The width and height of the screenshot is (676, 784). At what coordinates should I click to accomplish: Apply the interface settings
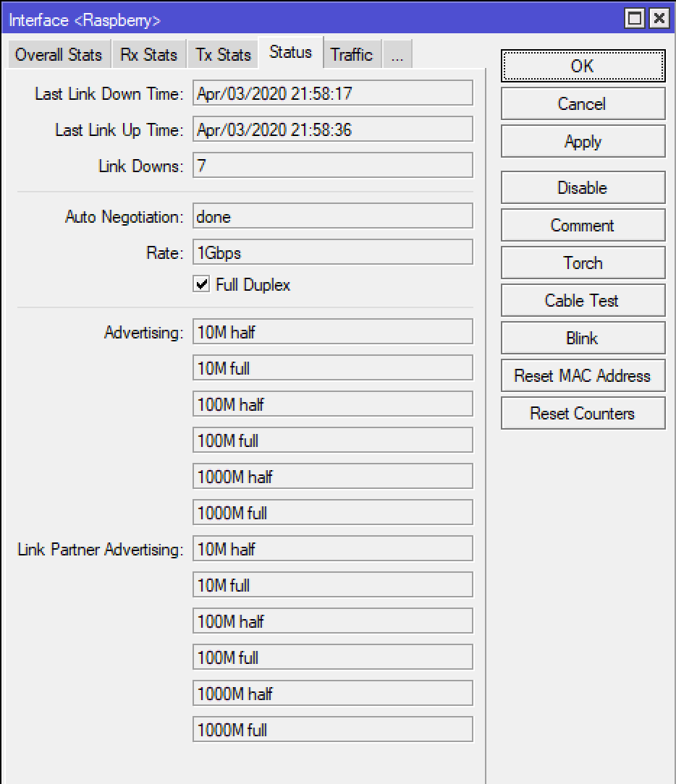pos(583,142)
